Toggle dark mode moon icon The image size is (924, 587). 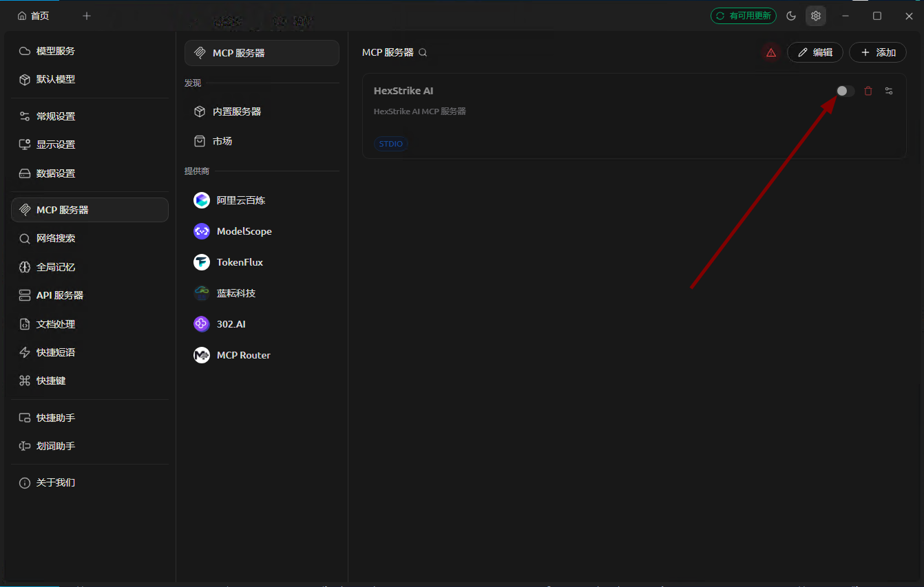pos(791,16)
